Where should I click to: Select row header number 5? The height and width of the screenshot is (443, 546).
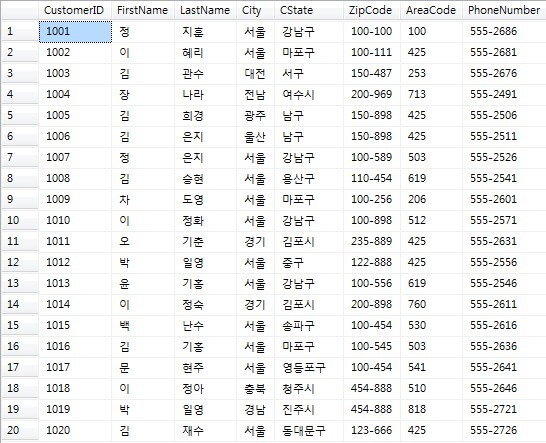click(x=20, y=115)
